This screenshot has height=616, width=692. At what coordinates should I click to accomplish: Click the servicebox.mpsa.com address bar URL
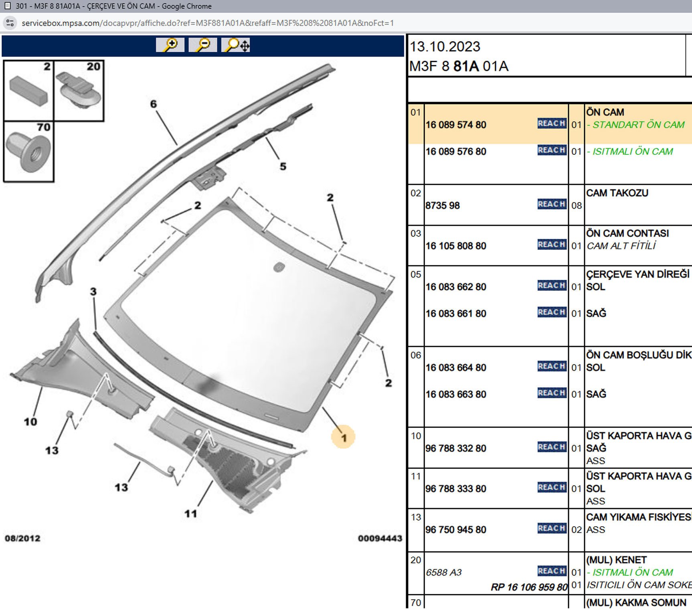coord(207,23)
